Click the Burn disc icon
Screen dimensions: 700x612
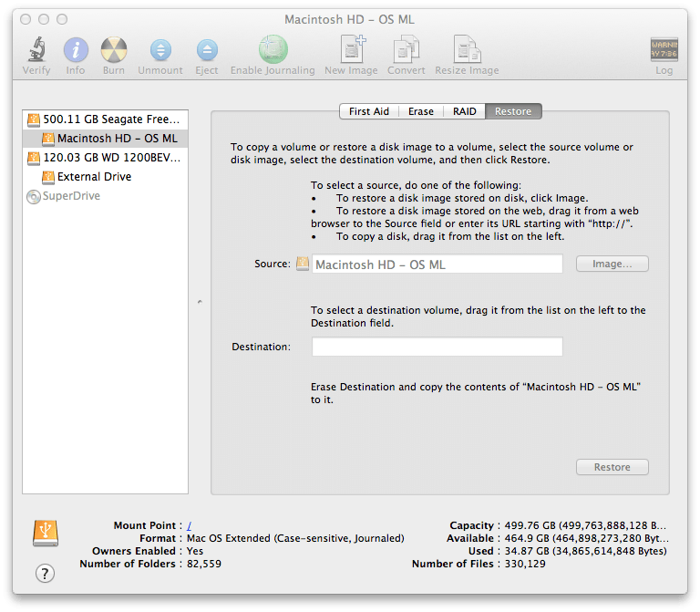113,50
